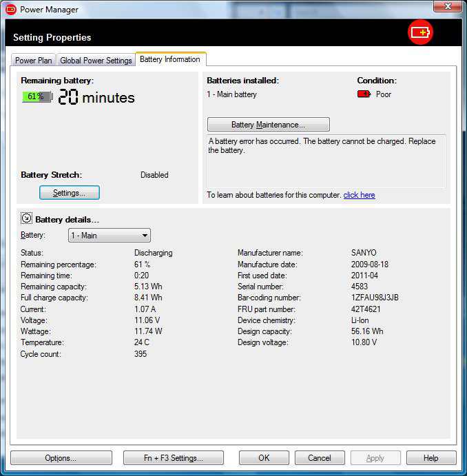Click FRU part number 42T4621
This screenshot has height=476, width=467.
(x=366, y=309)
